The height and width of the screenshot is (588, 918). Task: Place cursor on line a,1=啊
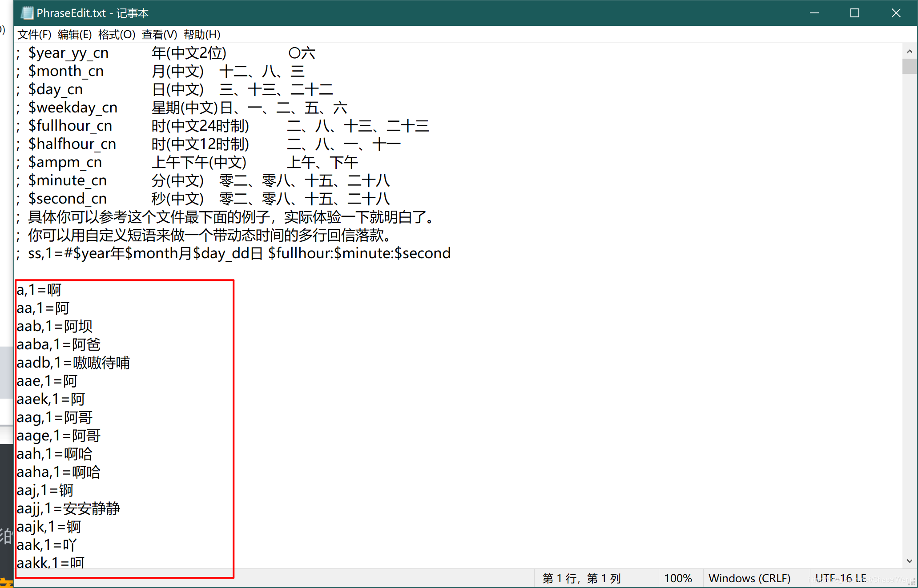click(39, 290)
